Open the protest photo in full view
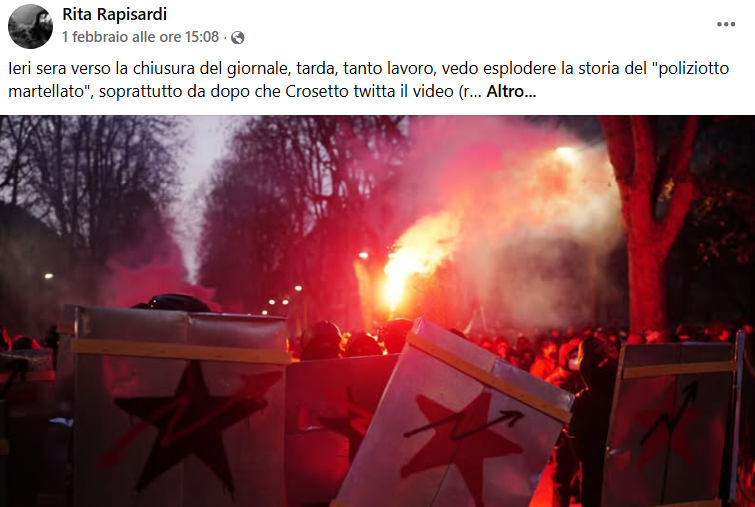The height and width of the screenshot is (507, 755). [378, 311]
